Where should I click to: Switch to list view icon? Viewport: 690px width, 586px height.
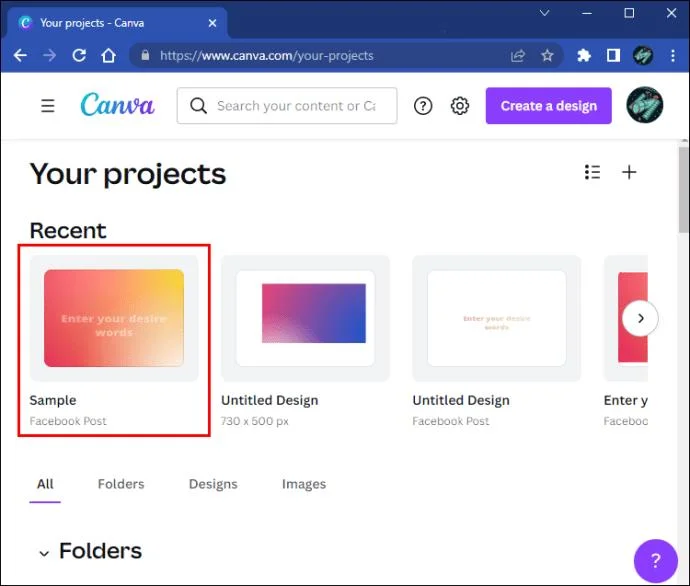(x=592, y=172)
